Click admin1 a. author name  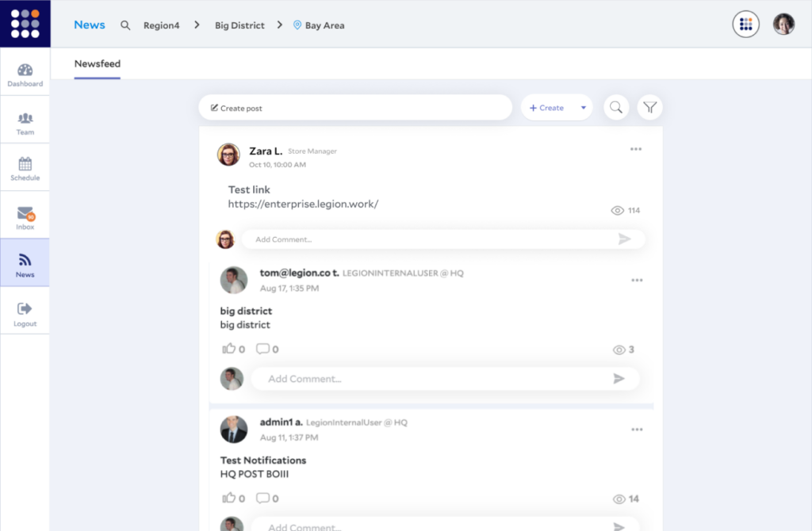point(282,422)
